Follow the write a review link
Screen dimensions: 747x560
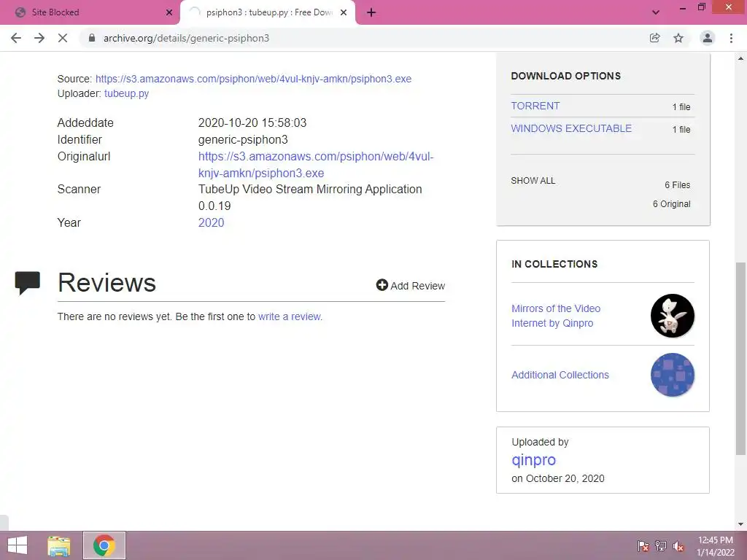pyautogui.click(x=290, y=316)
